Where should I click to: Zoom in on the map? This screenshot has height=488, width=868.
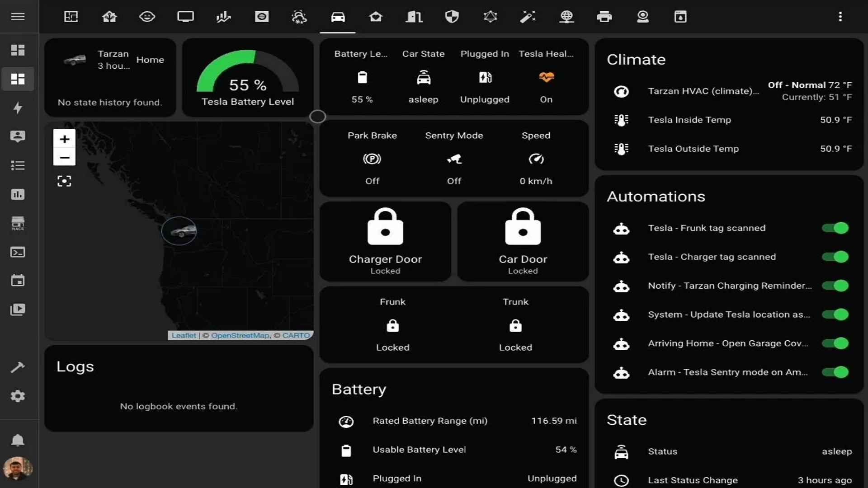[64, 139]
